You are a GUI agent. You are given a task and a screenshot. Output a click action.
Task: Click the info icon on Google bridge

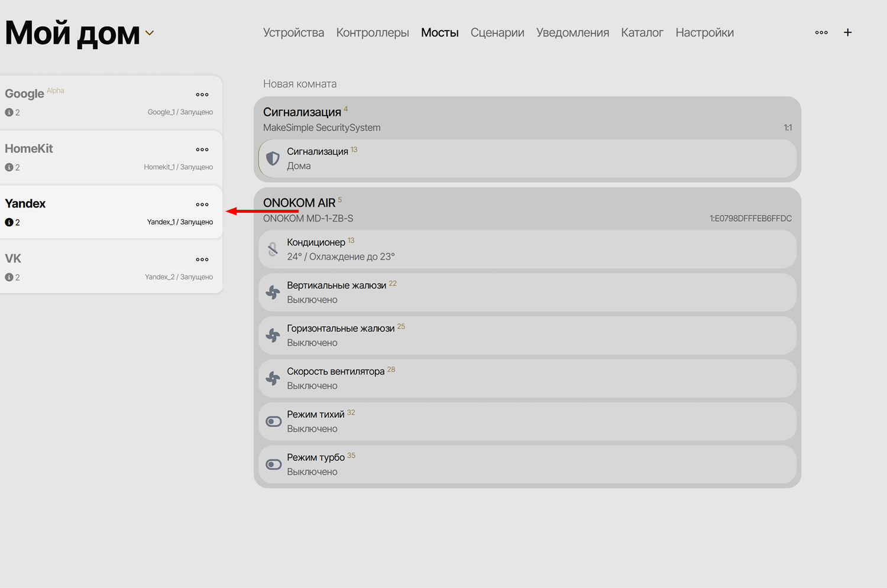tap(9, 112)
